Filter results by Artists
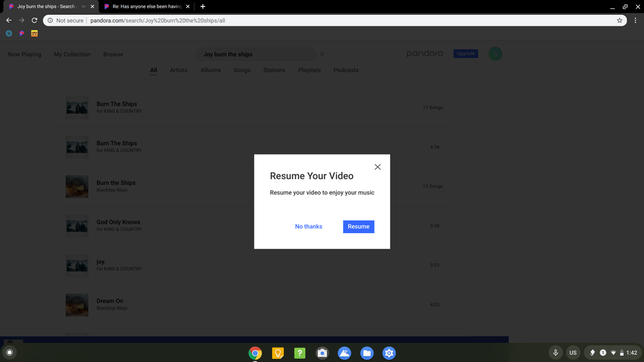This screenshot has height=362, width=644. pyautogui.click(x=179, y=70)
